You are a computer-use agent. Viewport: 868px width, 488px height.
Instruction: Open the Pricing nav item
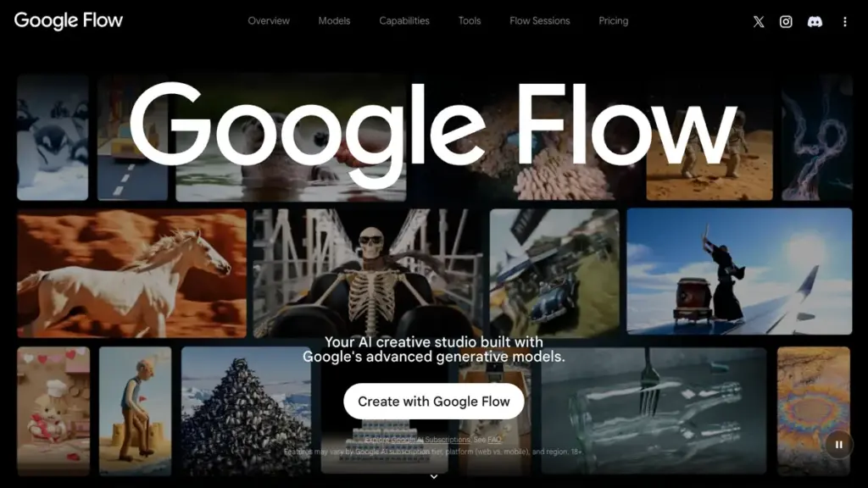614,21
